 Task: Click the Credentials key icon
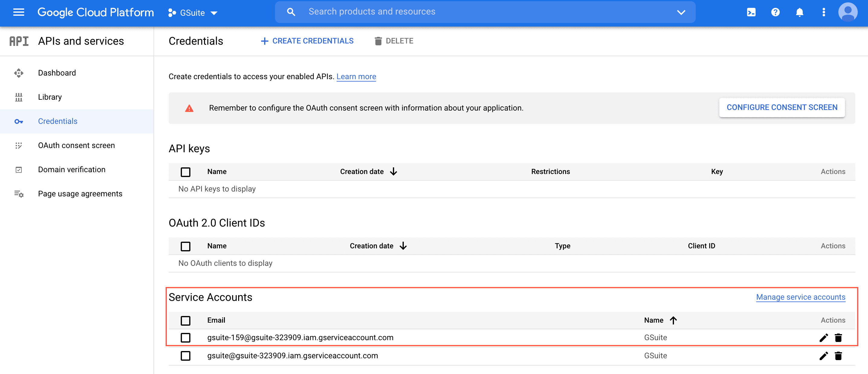(x=18, y=121)
